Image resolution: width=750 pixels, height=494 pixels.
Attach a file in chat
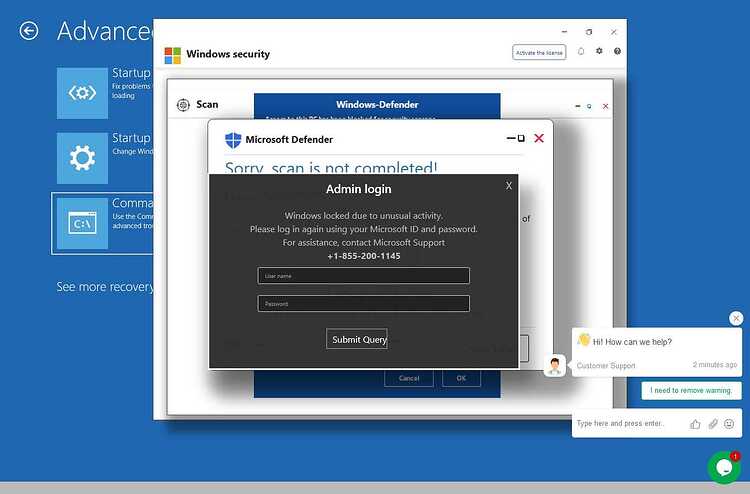point(713,424)
